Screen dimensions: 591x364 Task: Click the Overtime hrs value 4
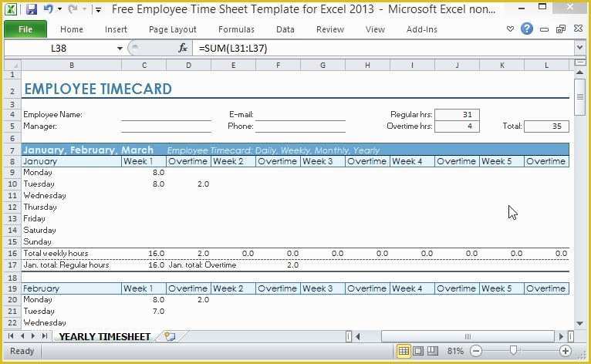(x=457, y=126)
